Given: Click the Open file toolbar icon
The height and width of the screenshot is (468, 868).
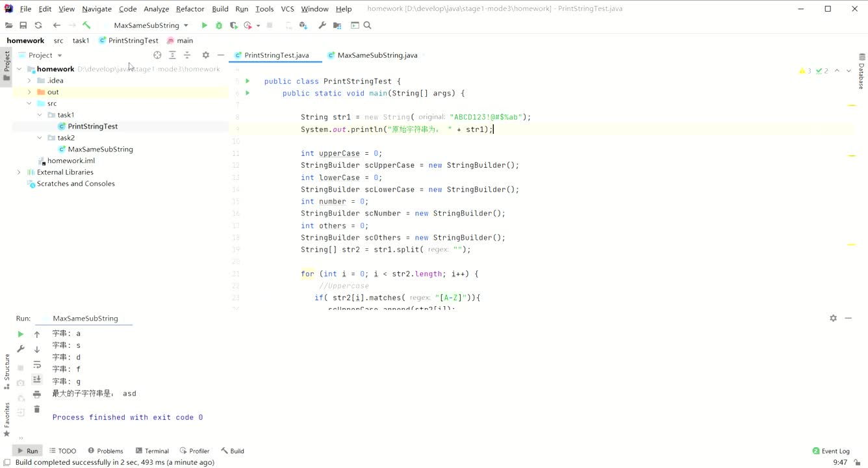Looking at the screenshot, I should tap(8, 25).
